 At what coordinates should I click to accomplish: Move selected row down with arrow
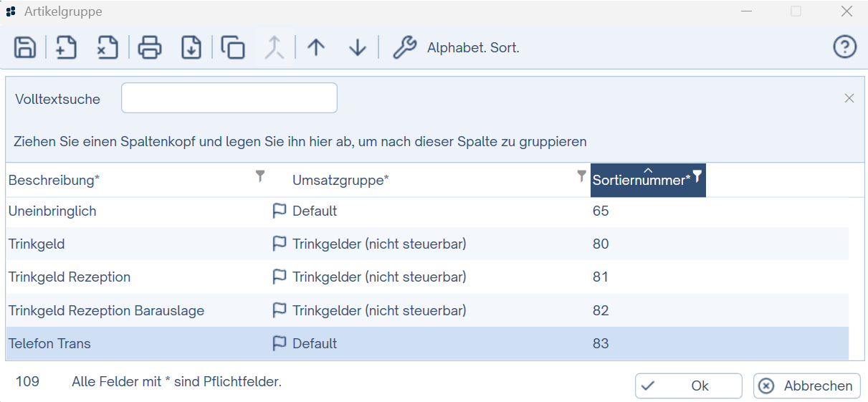tap(358, 48)
